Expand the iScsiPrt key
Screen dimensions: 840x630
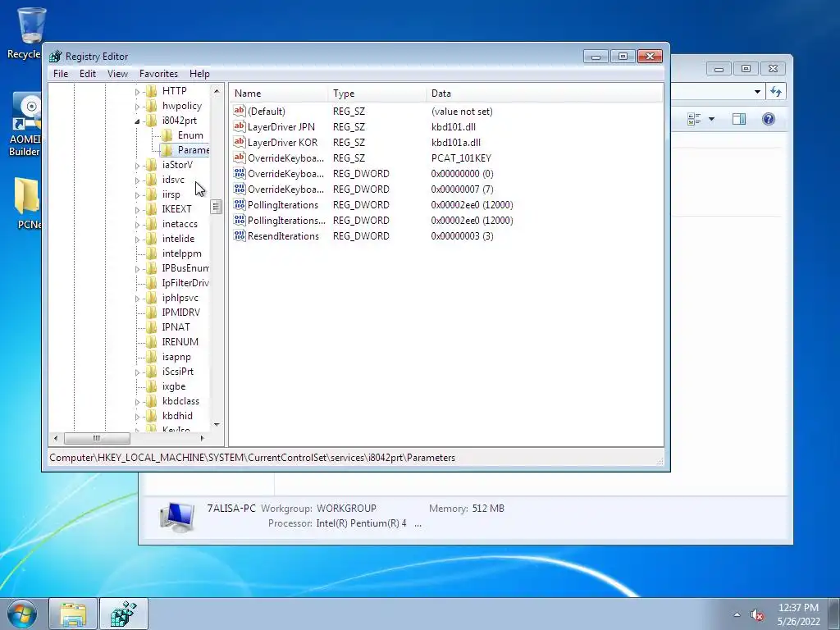click(137, 372)
